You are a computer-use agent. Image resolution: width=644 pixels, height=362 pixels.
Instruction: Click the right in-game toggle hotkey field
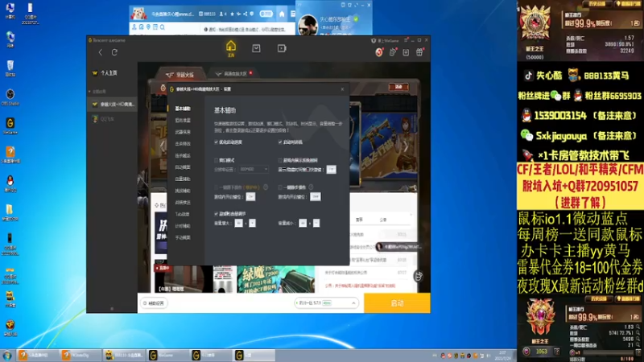(315, 196)
